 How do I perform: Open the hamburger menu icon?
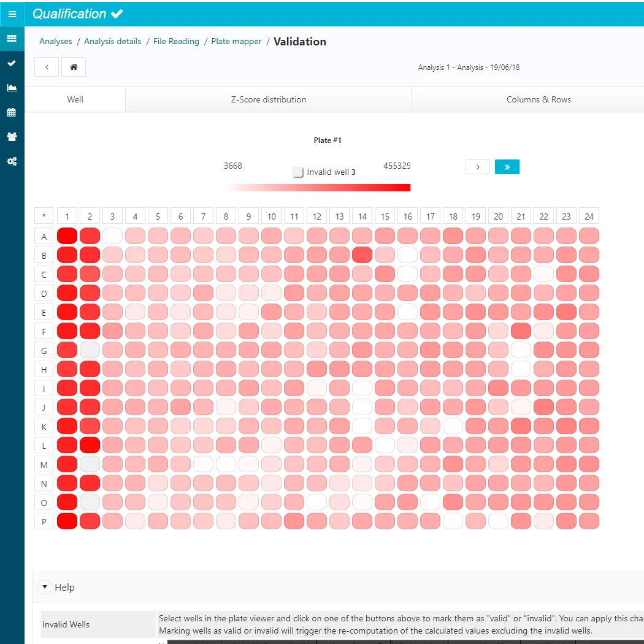12,13
